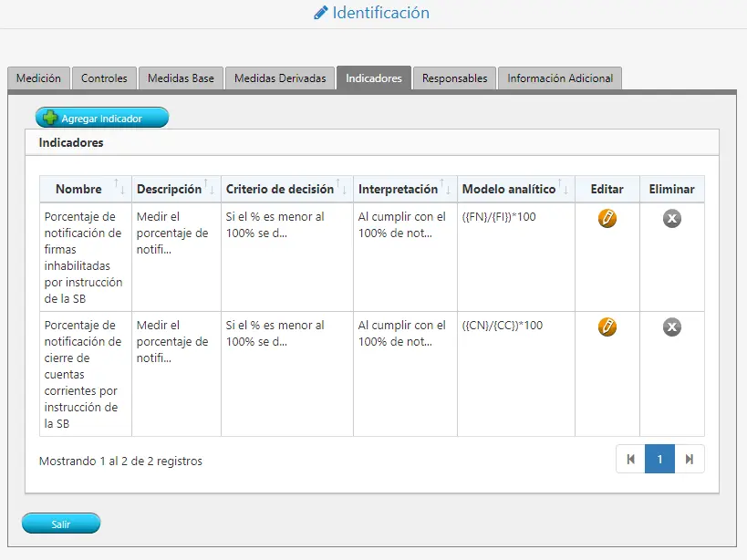Click the pencil icon beside Identificación title
The height and width of the screenshot is (560, 747).
click(321, 13)
